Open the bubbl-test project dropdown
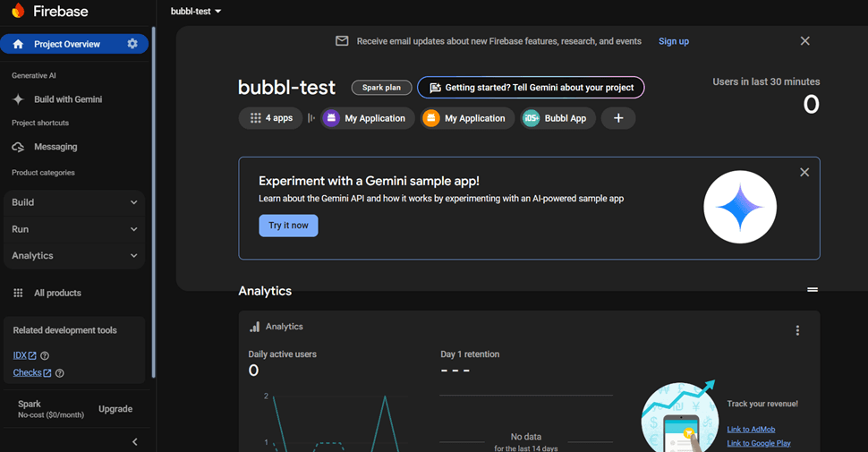Screen dimensions: 868x452 coord(195,11)
